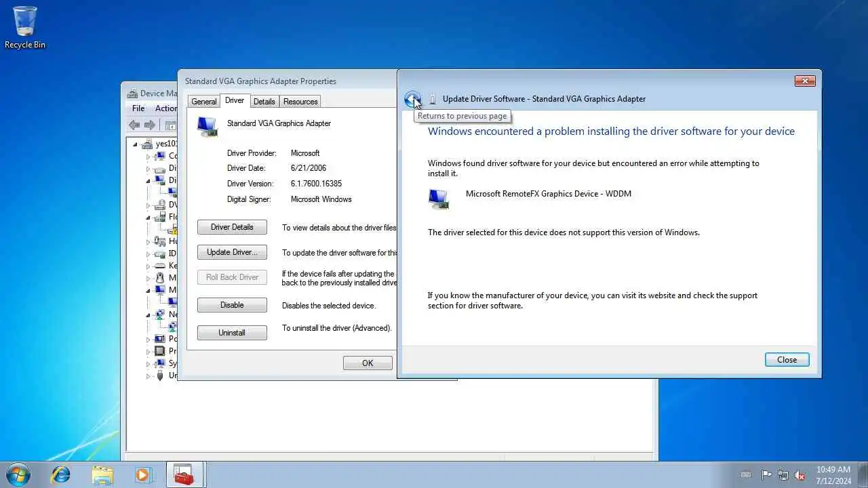Collapse the Floppy controllers node arrow
Viewport: 868px width, 488px height.
[x=148, y=218]
